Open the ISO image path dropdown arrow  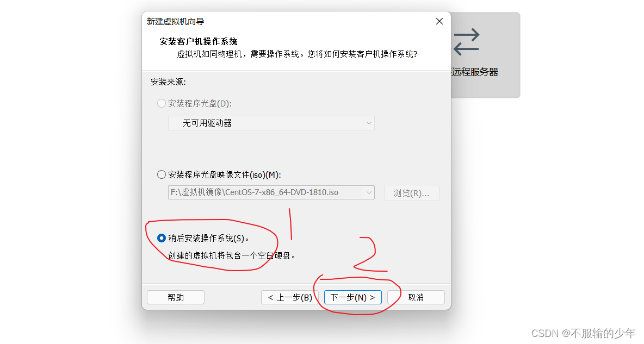368,192
